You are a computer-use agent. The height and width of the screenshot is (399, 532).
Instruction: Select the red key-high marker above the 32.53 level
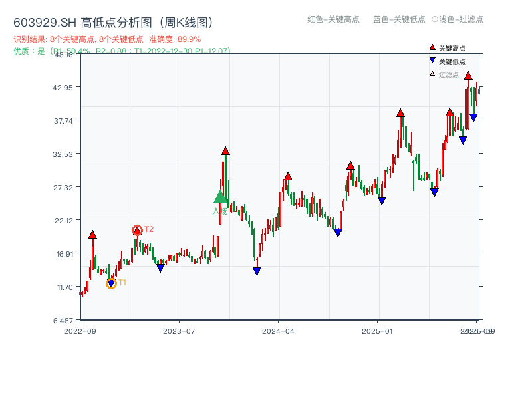225,151
